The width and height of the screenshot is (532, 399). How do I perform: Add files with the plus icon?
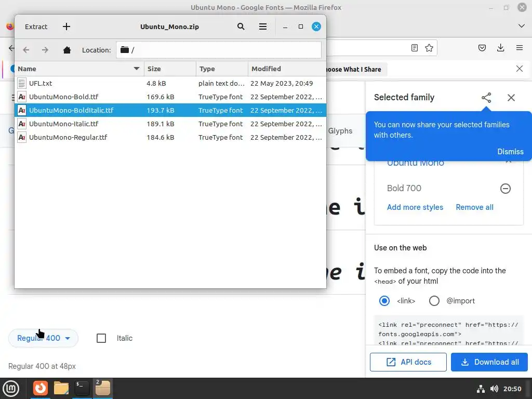pos(66,26)
